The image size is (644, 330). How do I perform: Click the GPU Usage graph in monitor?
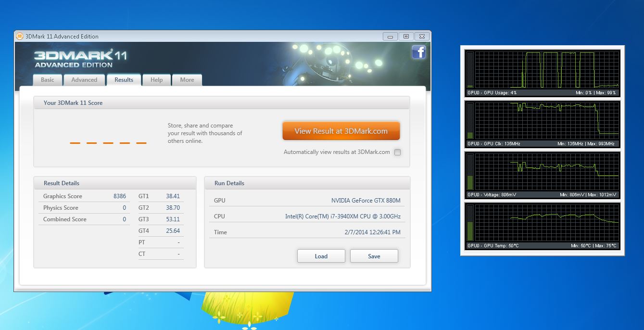pos(547,70)
